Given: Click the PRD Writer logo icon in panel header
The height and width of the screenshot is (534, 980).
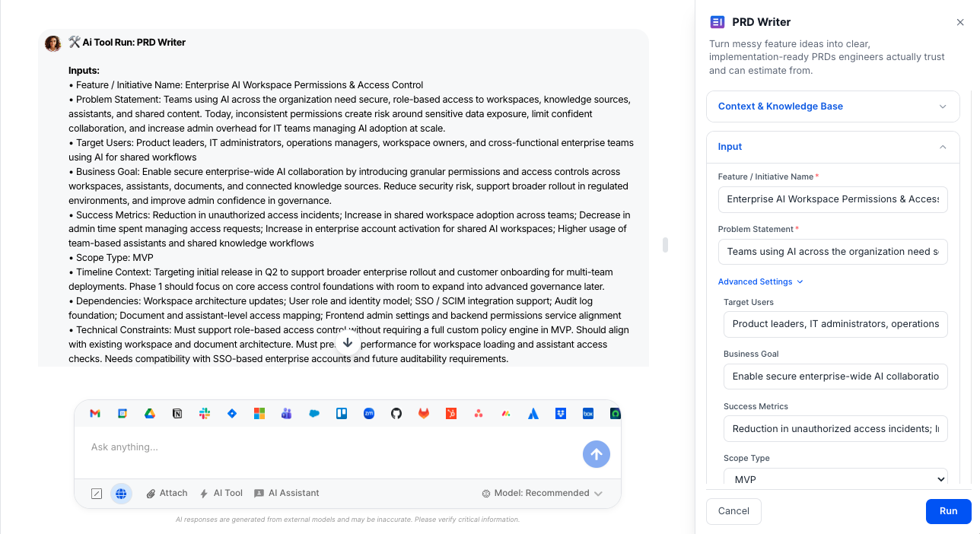Looking at the screenshot, I should point(717,22).
